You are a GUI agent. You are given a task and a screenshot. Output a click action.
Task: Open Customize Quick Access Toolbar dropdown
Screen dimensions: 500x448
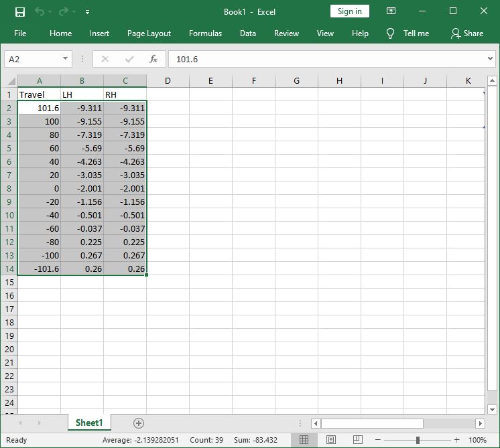pyautogui.click(x=88, y=12)
